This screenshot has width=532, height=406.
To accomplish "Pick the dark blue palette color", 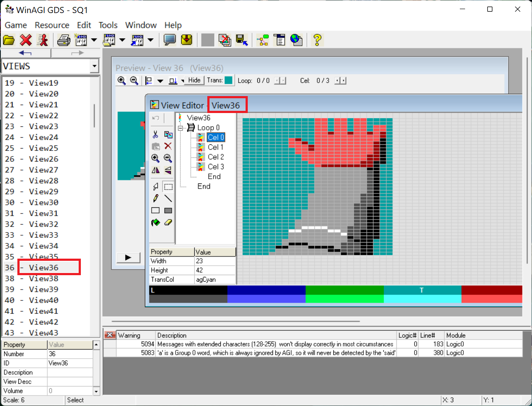I will 266,290.
